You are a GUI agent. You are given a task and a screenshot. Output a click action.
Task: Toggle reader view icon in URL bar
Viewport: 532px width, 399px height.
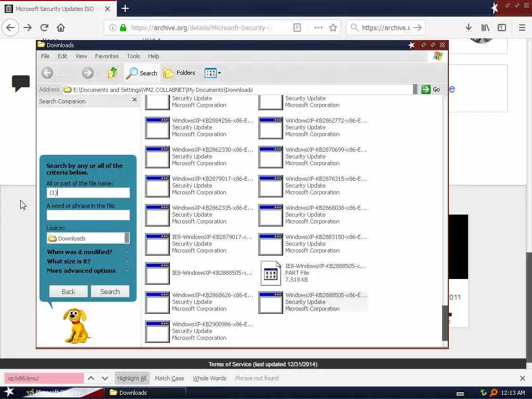(297, 28)
